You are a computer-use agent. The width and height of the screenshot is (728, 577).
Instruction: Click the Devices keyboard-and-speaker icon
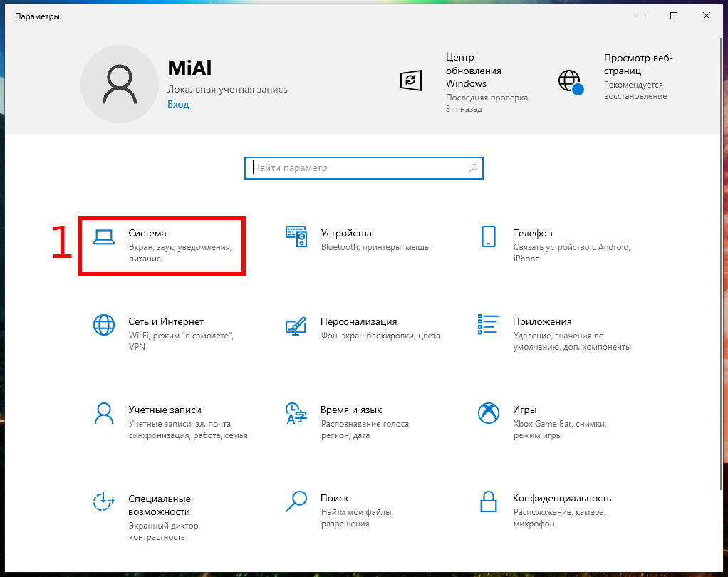click(x=296, y=236)
